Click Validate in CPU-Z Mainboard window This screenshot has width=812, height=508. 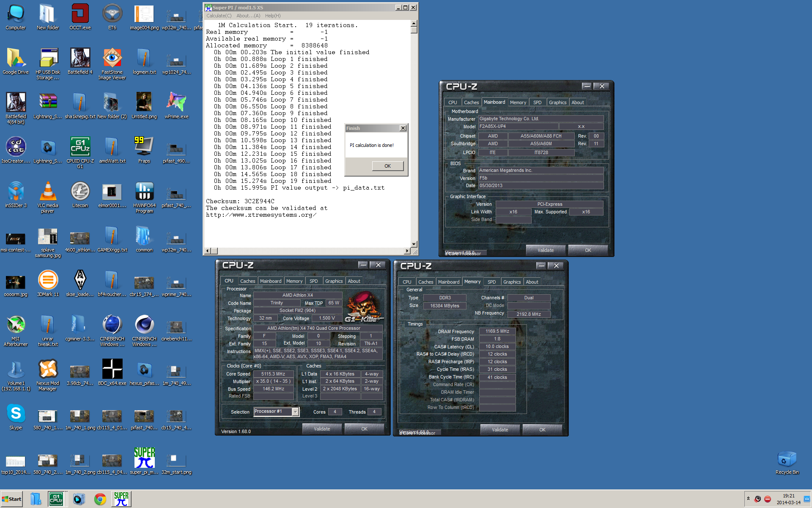point(546,250)
